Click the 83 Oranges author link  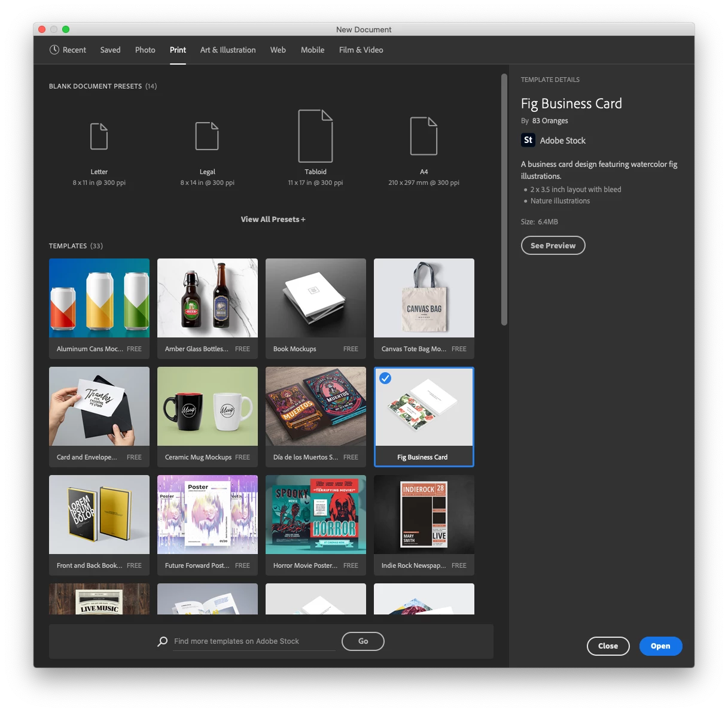coord(550,121)
